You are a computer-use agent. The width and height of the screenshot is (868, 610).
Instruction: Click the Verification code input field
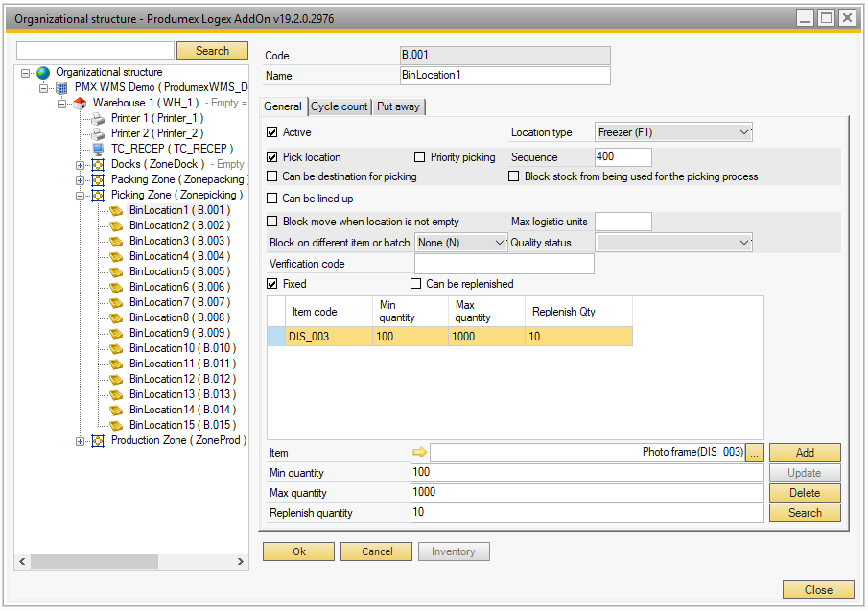[504, 264]
